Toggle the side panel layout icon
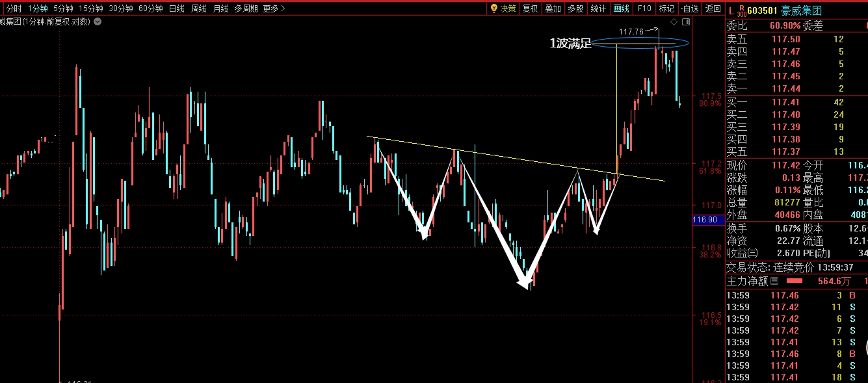 coord(685,21)
